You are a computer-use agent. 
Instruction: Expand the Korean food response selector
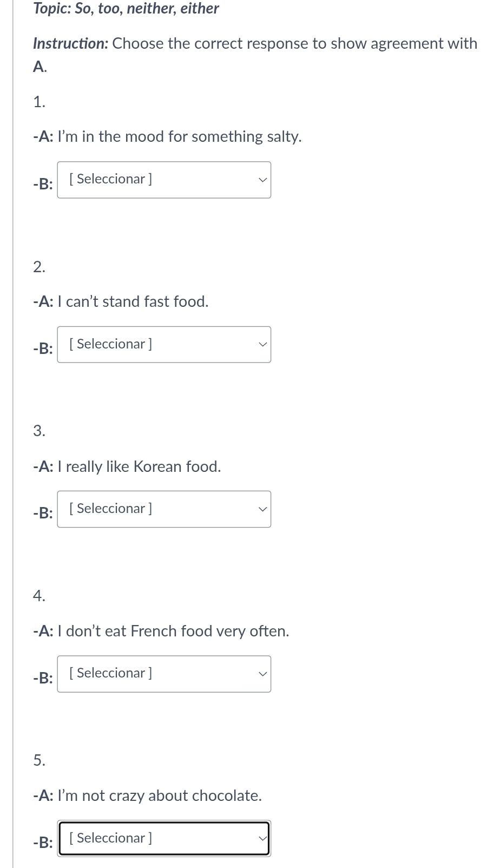pos(163,509)
